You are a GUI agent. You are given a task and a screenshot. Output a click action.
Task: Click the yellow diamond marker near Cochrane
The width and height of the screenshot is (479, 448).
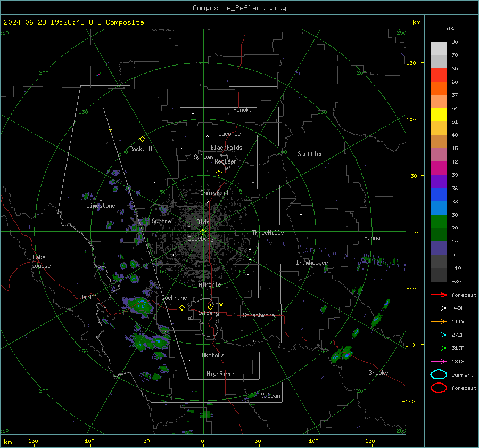tap(182, 307)
